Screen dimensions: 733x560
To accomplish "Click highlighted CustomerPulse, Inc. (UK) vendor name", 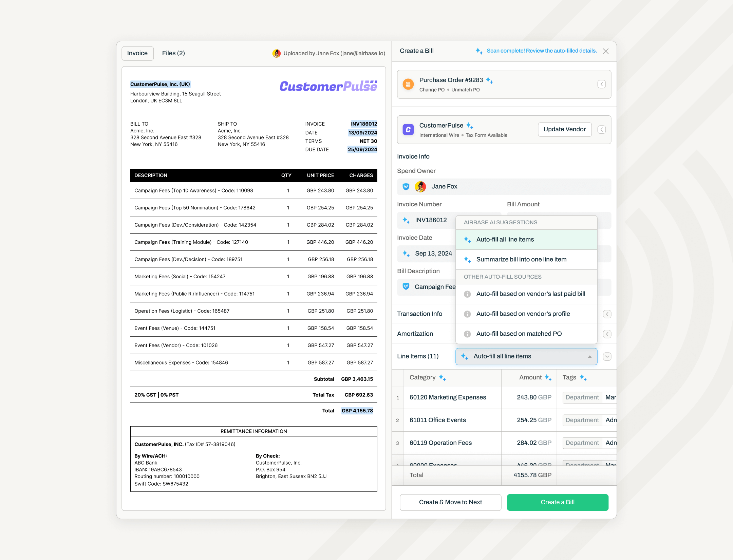I will pyautogui.click(x=160, y=85).
